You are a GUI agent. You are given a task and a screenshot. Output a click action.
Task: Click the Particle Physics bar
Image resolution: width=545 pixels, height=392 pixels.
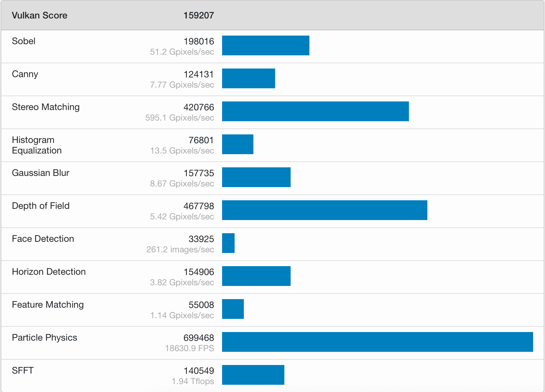click(378, 342)
